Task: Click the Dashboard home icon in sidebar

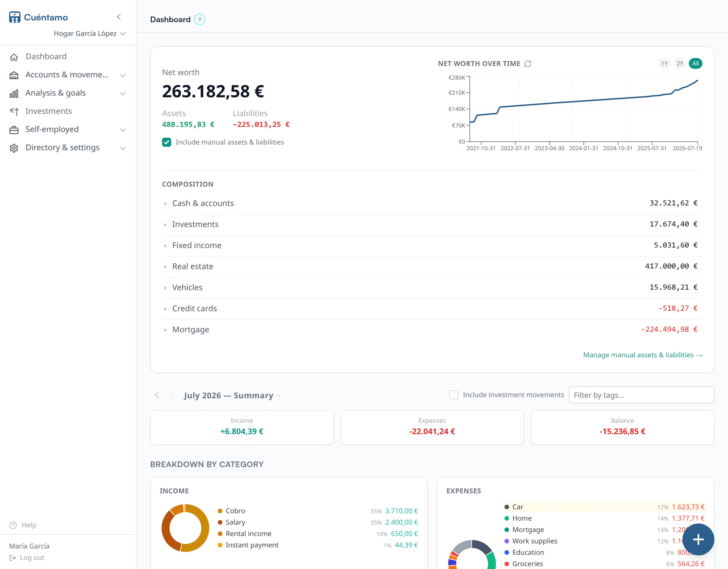Action: pos(14,57)
